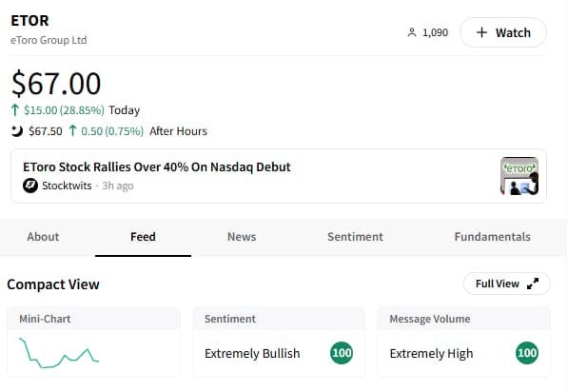
Task: Open the Mini-Chart line graph
Action: point(59,353)
